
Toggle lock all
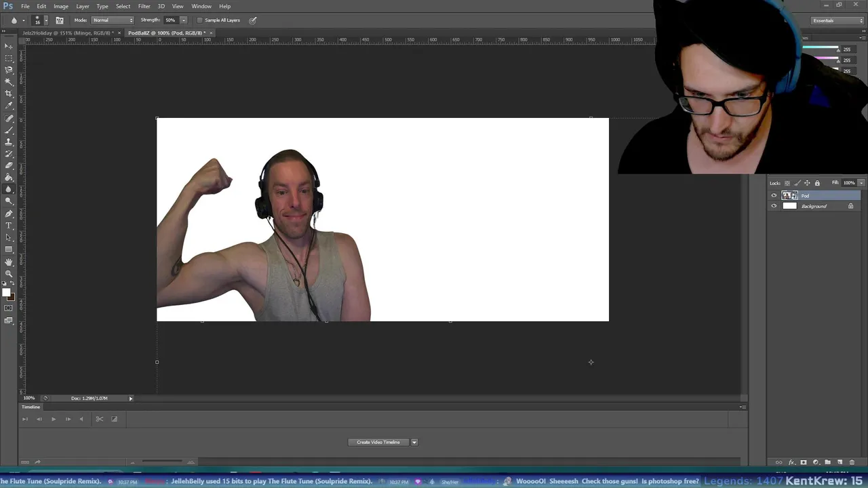[x=817, y=183]
